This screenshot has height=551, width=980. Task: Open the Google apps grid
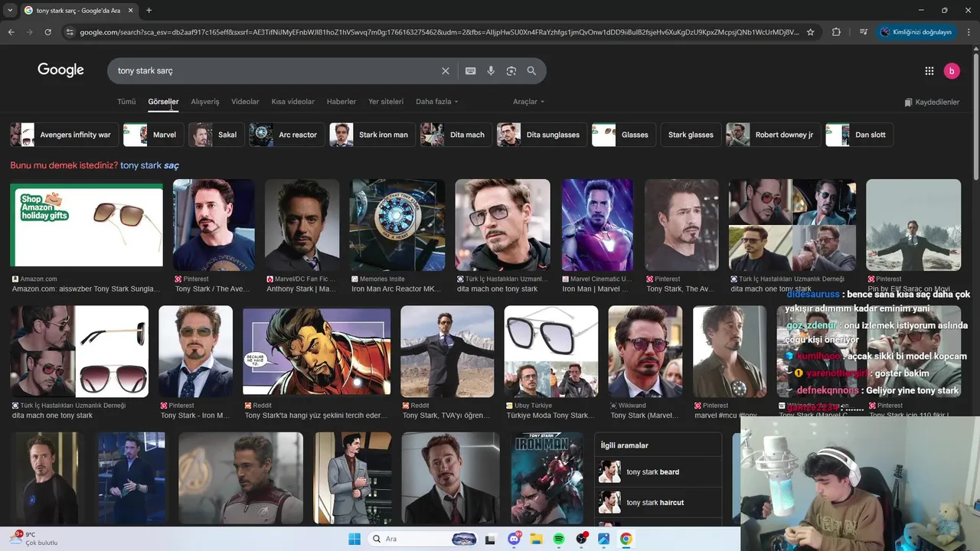[x=929, y=70]
